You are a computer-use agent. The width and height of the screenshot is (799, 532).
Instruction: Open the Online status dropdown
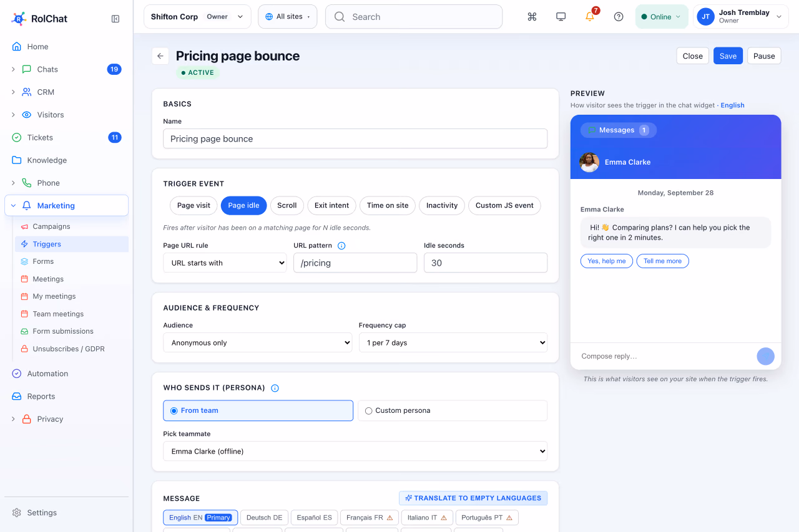662,17
